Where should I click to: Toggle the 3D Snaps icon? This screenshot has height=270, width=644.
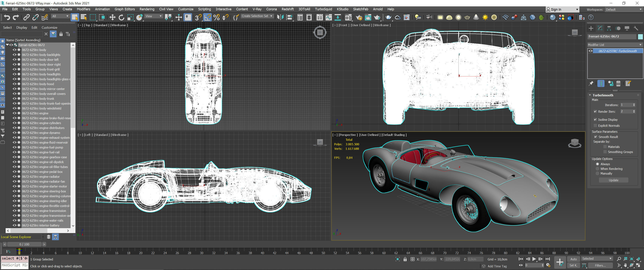pyautogui.click(x=198, y=17)
